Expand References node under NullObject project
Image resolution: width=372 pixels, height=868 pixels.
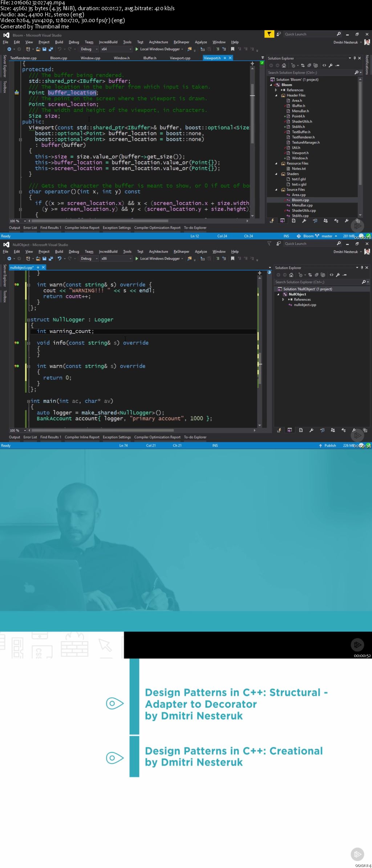tap(283, 300)
